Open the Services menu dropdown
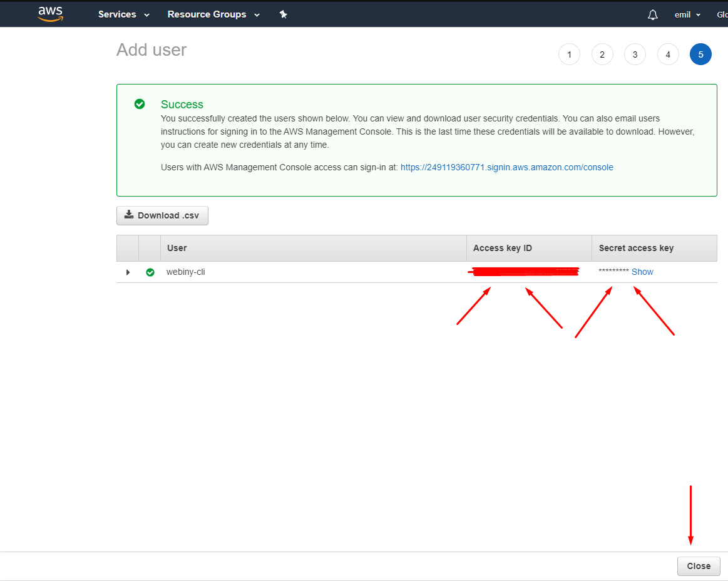 pos(123,14)
